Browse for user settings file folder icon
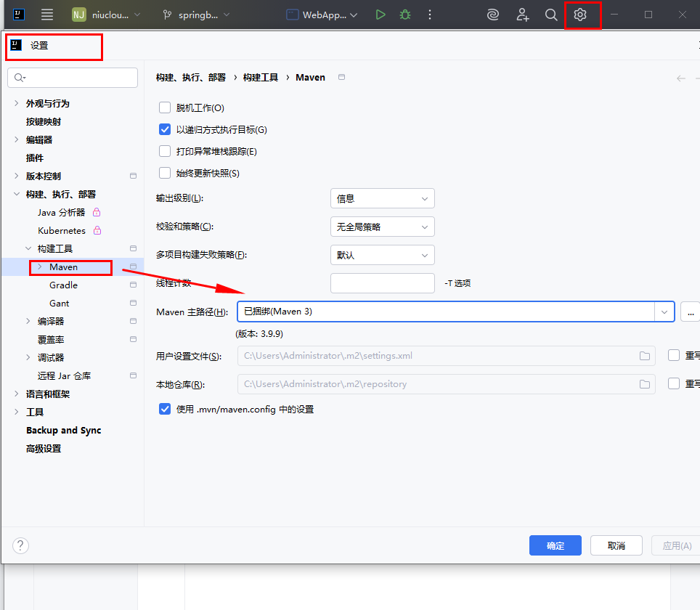The width and height of the screenshot is (700, 610). 644,356
